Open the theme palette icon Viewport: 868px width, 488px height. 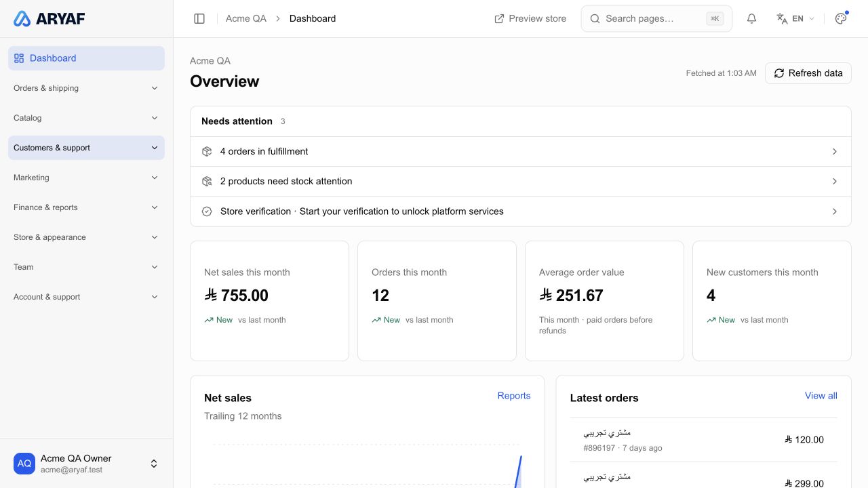point(841,19)
